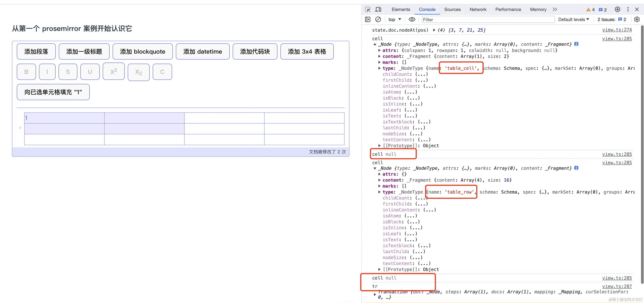Evaluate the childCount getter in first node
Screen dimensions: 644x303
(421, 74)
